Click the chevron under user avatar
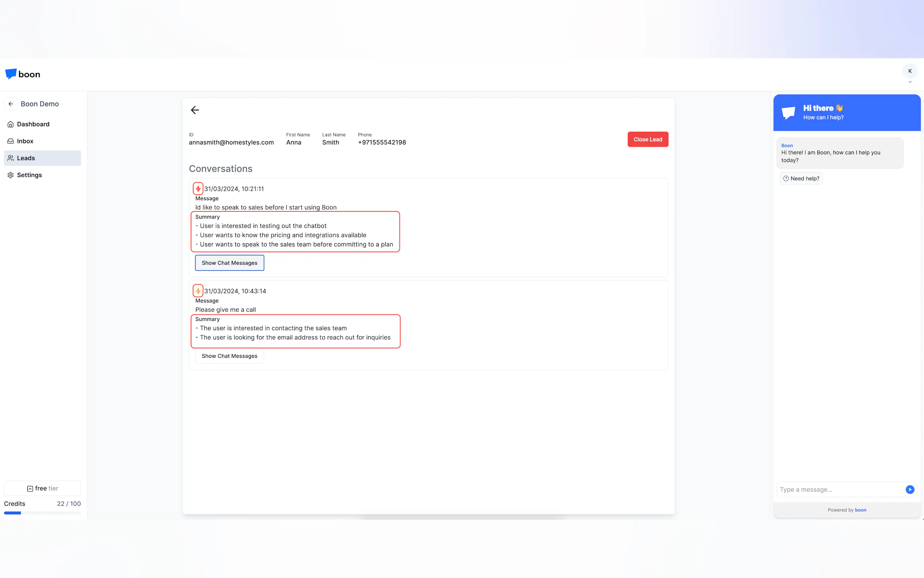The width and height of the screenshot is (924, 578). [x=909, y=82]
